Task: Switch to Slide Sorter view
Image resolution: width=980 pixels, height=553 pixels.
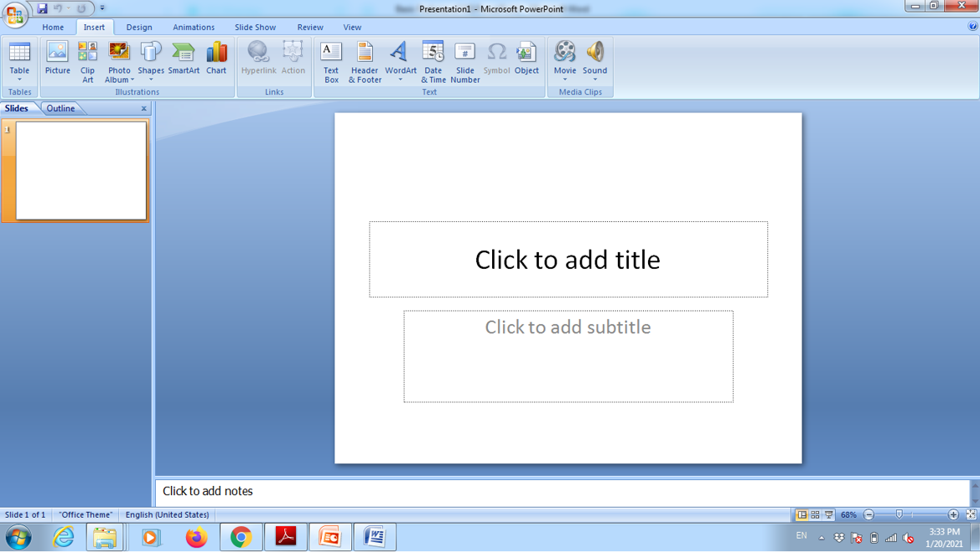Action: 815,515
